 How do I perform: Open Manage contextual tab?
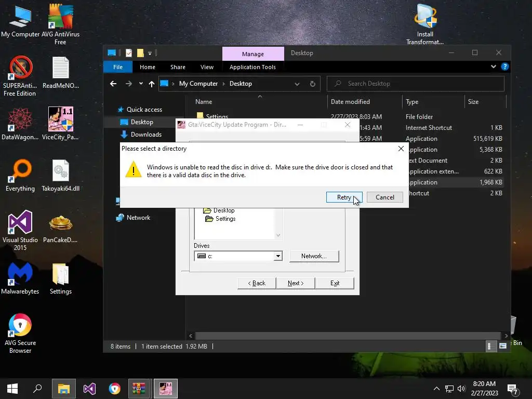pos(253,54)
